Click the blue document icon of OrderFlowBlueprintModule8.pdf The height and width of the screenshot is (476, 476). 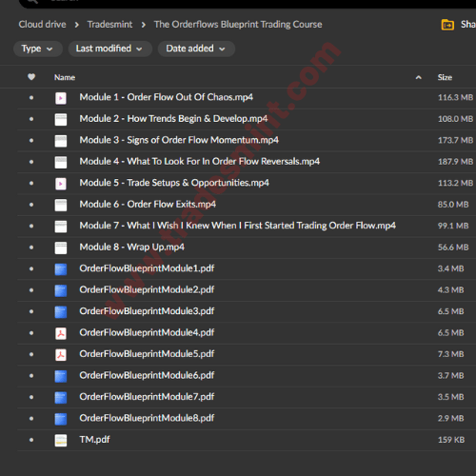tap(61, 419)
